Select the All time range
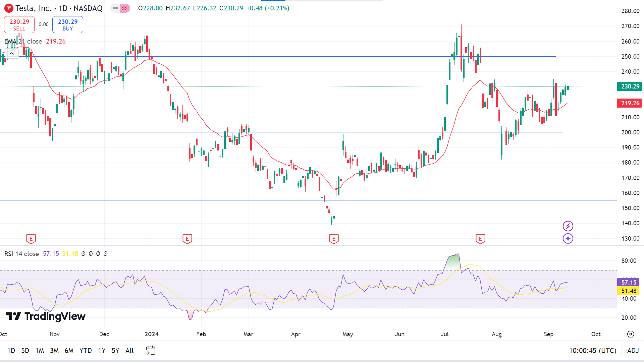The image size is (644, 362). 129,351
